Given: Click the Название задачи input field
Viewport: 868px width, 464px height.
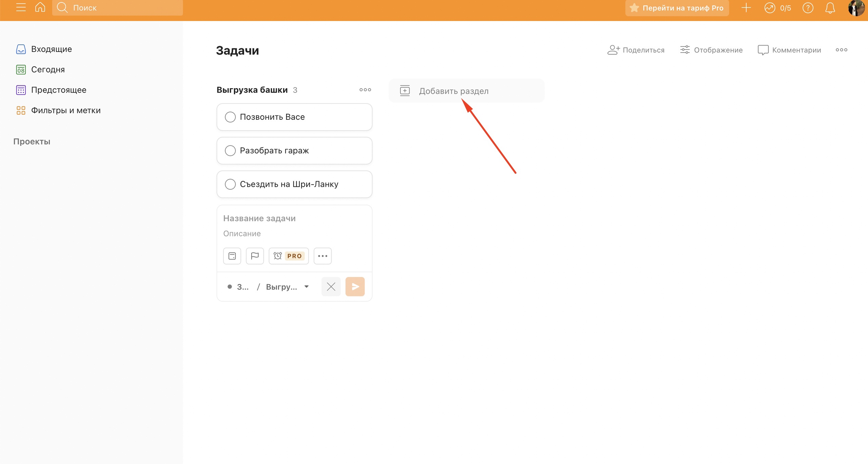Looking at the screenshot, I should 294,218.
